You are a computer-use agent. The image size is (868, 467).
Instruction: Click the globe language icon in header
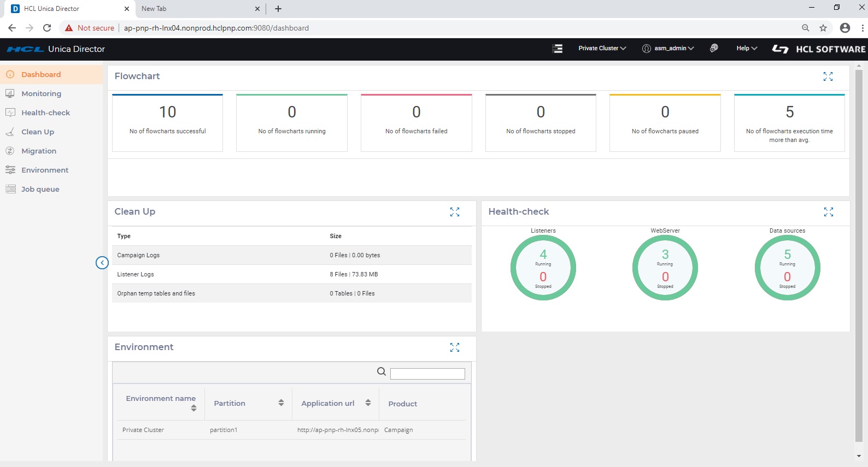point(713,48)
